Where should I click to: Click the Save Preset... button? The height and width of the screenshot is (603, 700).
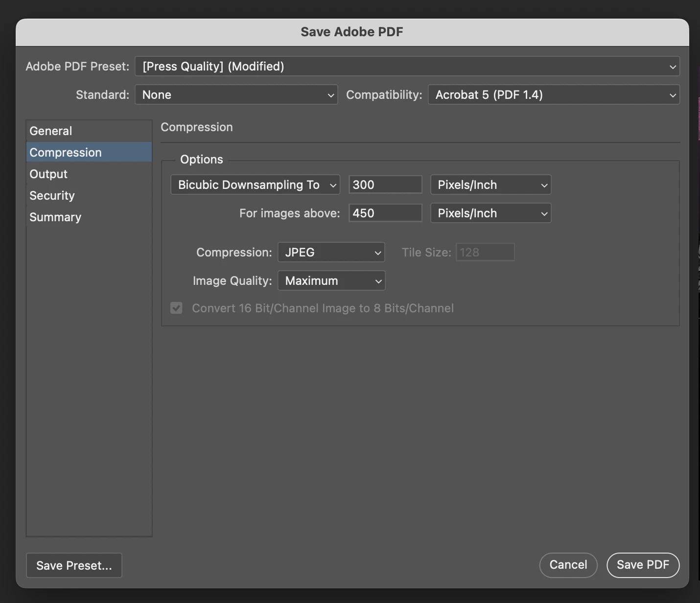coord(74,565)
